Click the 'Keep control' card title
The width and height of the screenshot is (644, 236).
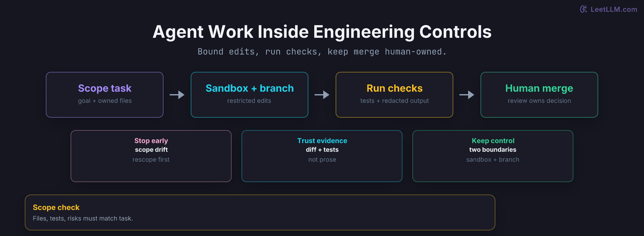point(493,141)
